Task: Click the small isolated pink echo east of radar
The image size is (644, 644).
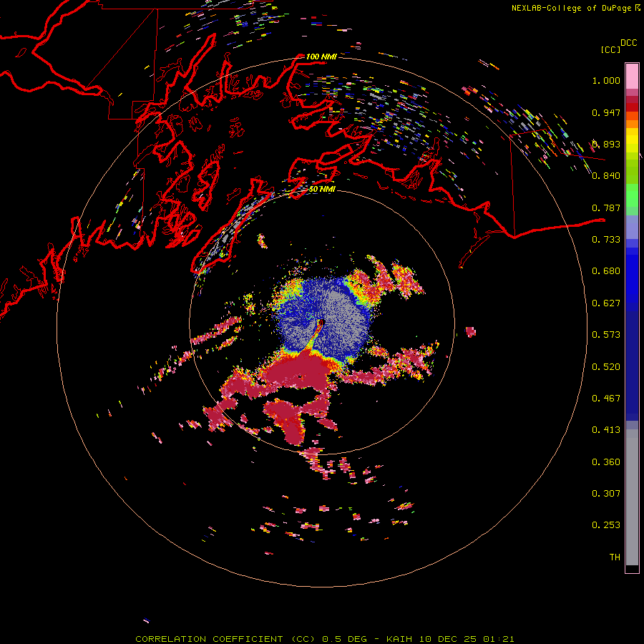Action: coord(471,331)
